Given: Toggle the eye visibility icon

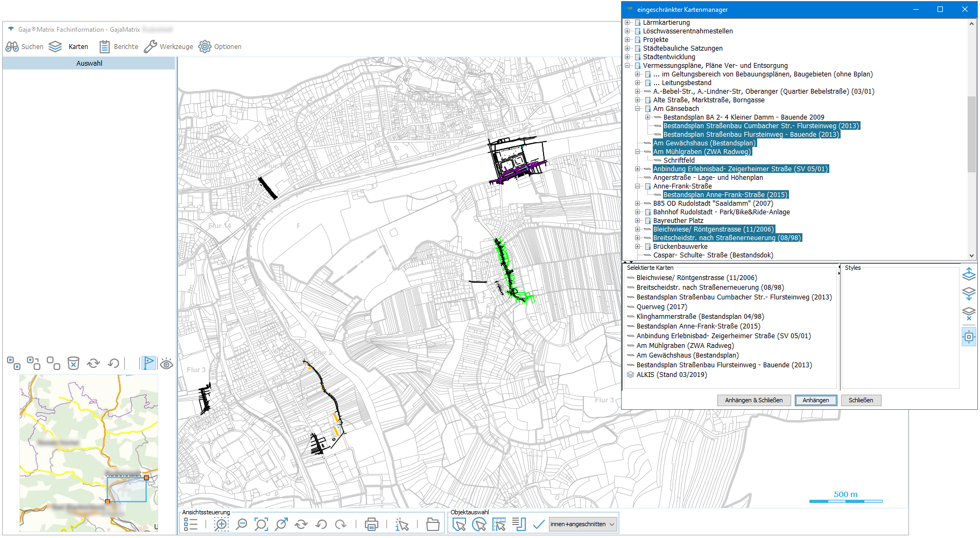Looking at the screenshot, I should pos(167,364).
